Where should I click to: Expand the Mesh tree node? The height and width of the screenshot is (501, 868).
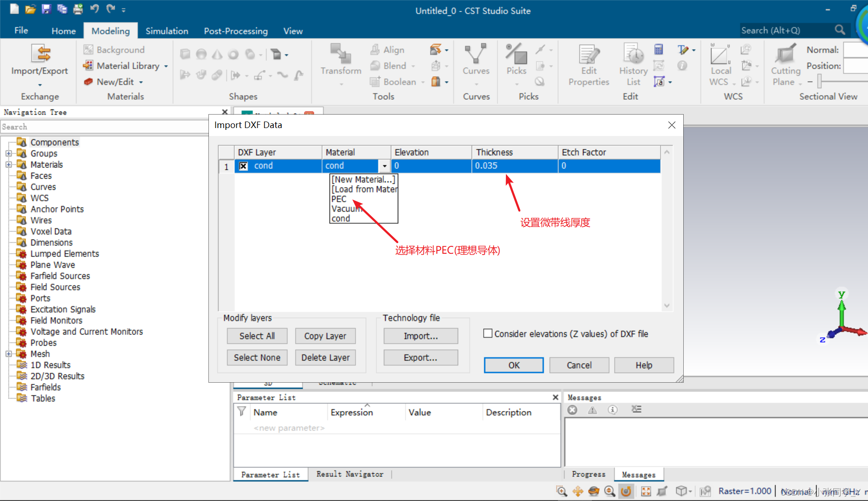[x=8, y=354]
